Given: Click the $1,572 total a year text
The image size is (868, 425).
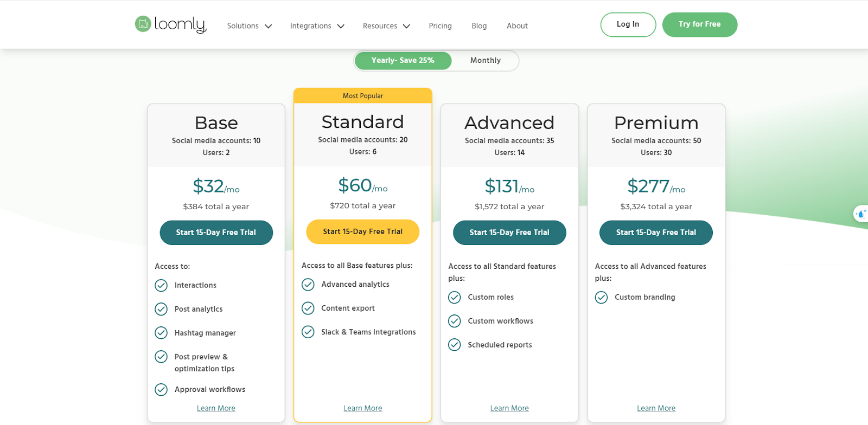Looking at the screenshot, I should point(509,207).
